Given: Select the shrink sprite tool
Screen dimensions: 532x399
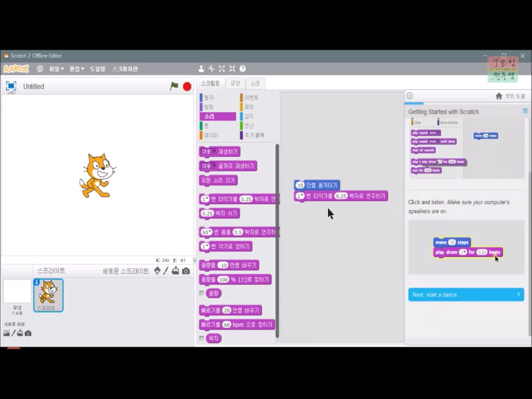Looking at the screenshot, I should click(x=232, y=69).
